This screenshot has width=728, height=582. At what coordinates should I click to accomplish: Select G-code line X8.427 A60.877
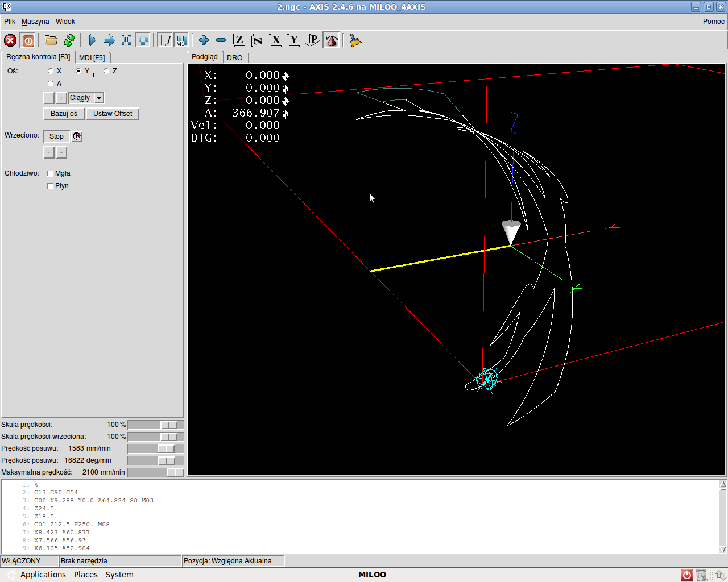pos(62,533)
